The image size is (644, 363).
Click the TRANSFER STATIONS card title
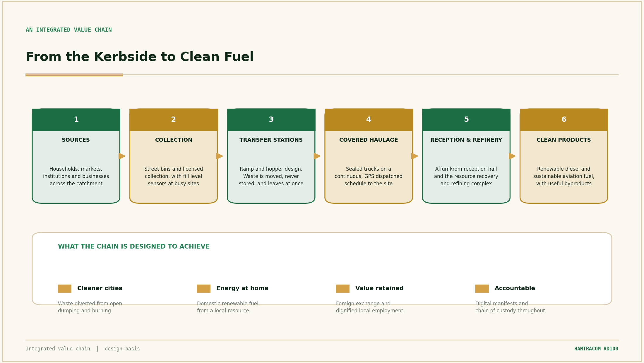271,140
